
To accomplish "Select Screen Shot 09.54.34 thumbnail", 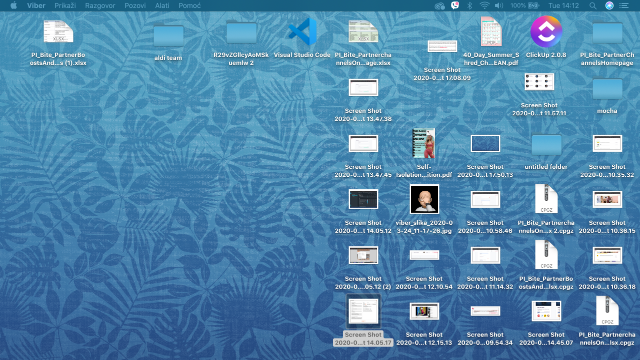I will [485, 311].
